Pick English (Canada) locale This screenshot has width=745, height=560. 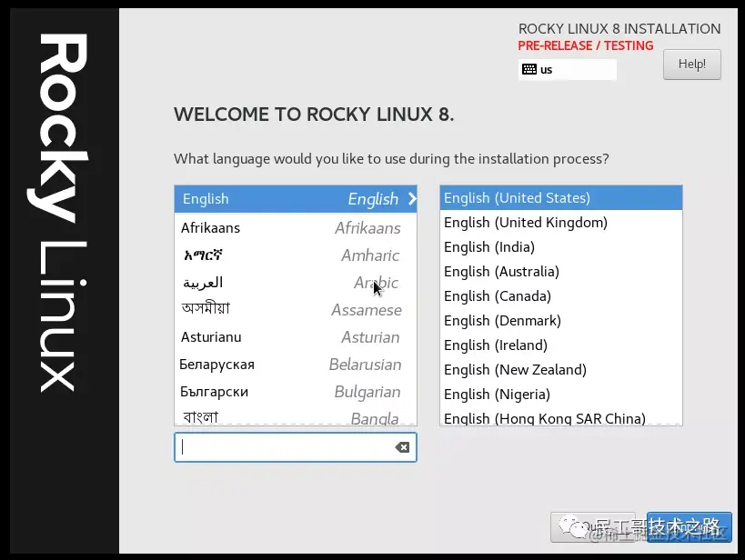coord(561,296)
